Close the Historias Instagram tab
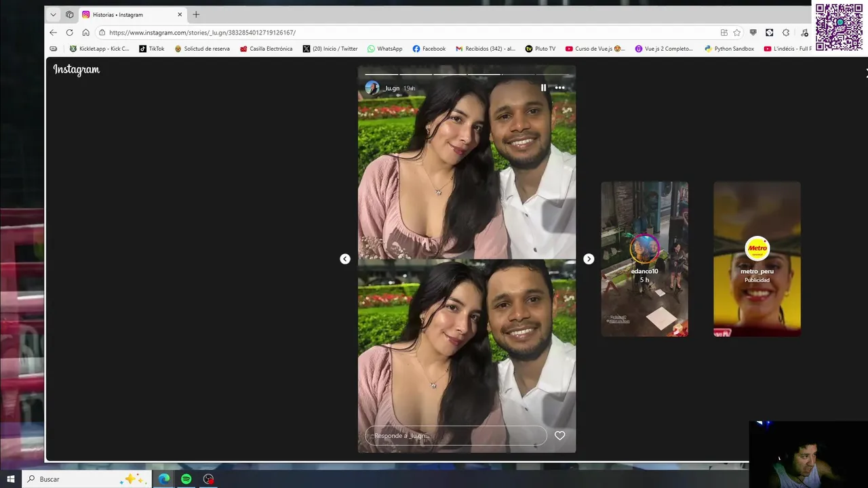The height and width of the screenshot is (488, 868). click(180, 14)
